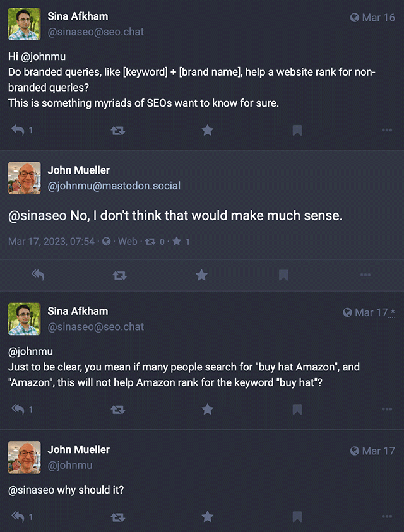Open Sina Afkham's profile name at top
Screen dimensions: 404x532
click(78, 16)
